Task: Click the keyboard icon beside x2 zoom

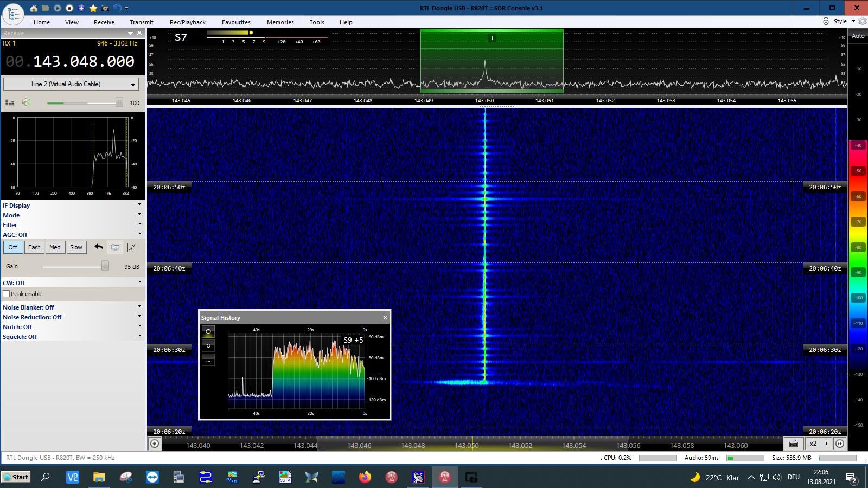Action: click(794, 444)
